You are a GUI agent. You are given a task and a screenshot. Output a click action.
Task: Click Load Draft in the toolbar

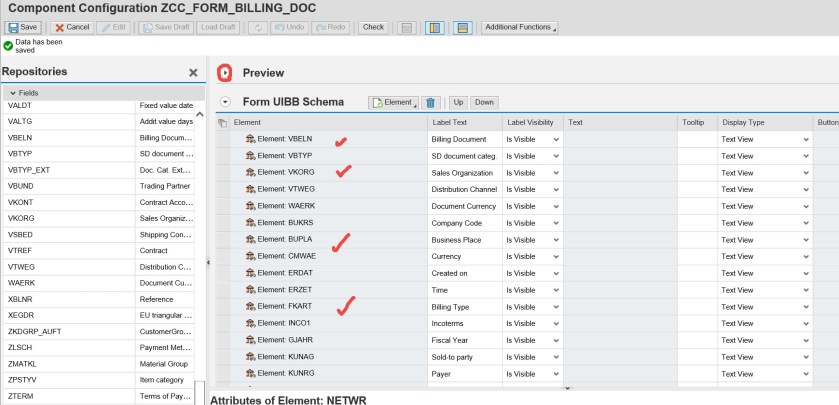(218, 27)
